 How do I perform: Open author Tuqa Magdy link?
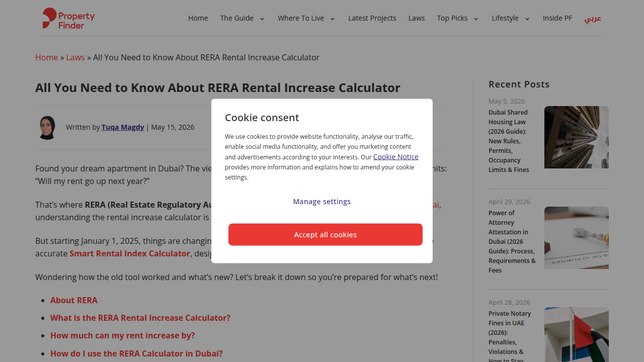123,127
